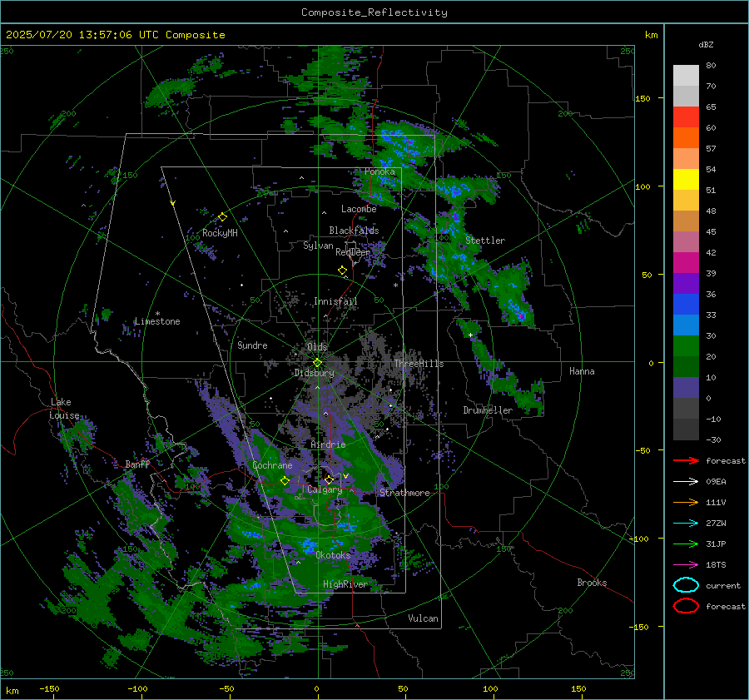This screenshot has width=749, height=700.
Task: Click the Vulcan town label
Action: (x=423, y=618)
